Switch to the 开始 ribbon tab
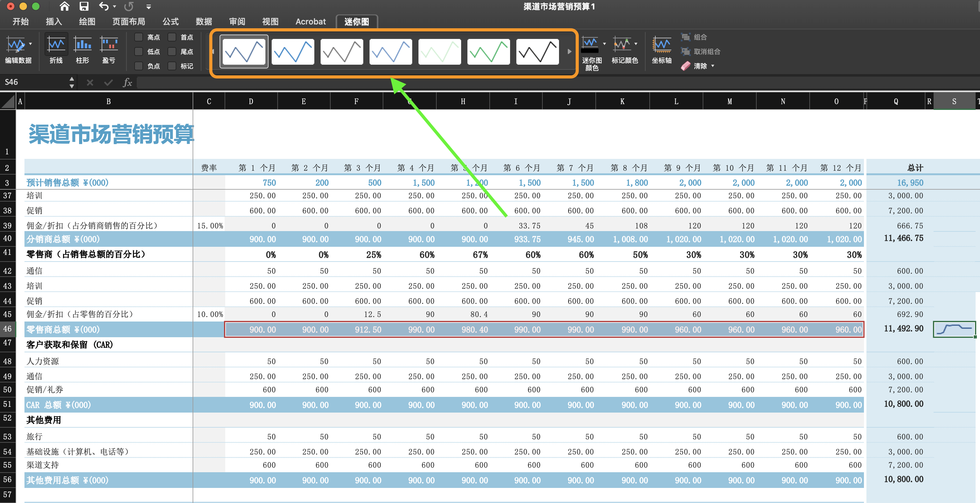 (20, 22)
